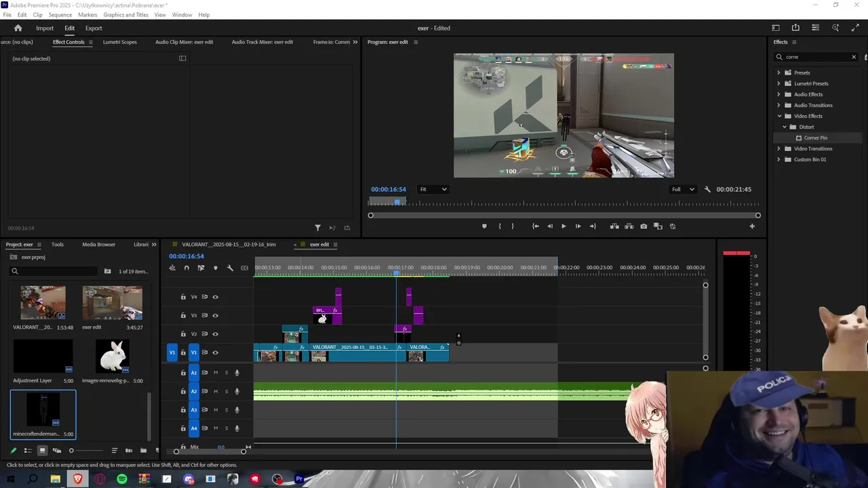Screen dimensions: 868x488
Task: Open the File menu
Action: [7, 14]
